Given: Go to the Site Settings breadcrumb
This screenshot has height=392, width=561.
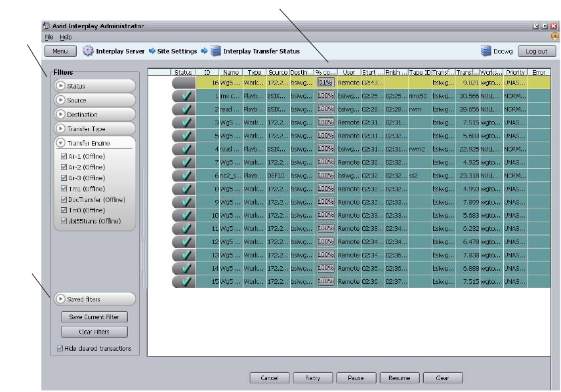Looking at the screenshot, I should coord(177,51).
